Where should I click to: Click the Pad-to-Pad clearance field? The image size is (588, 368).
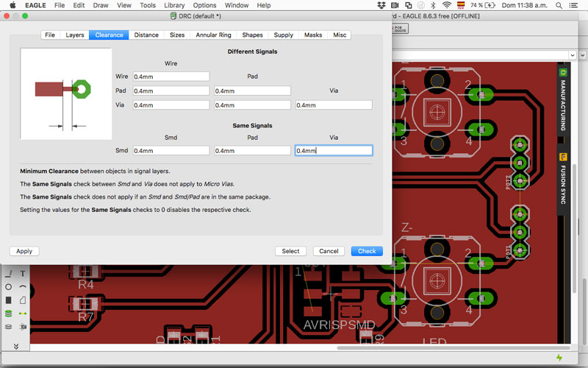click(x=252, y=91)
